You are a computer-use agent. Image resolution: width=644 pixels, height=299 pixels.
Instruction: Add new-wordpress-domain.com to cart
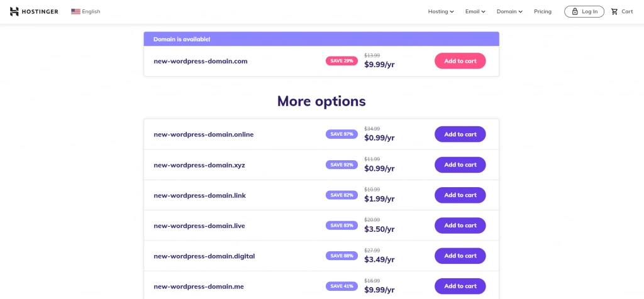tap(460, 61)
